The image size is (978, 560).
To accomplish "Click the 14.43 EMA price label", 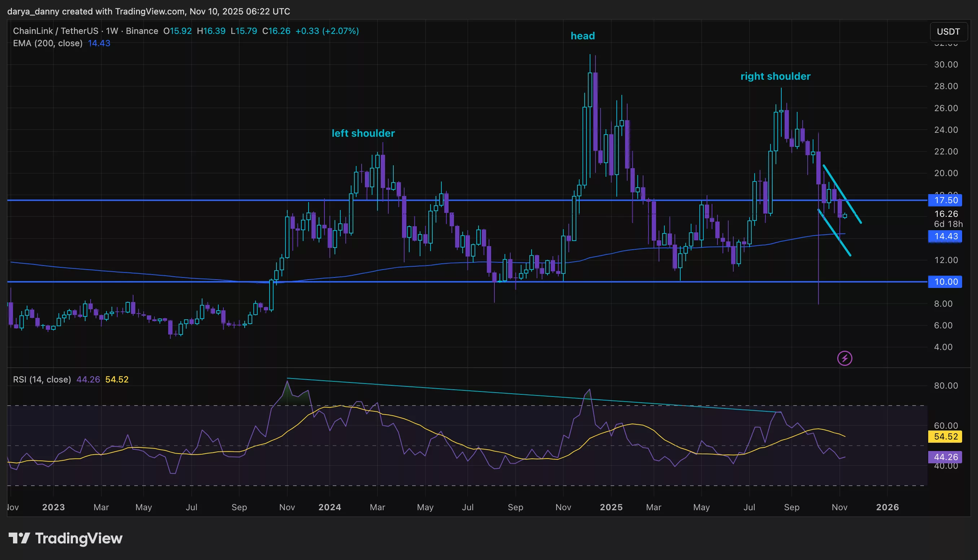I will (945, 237).
